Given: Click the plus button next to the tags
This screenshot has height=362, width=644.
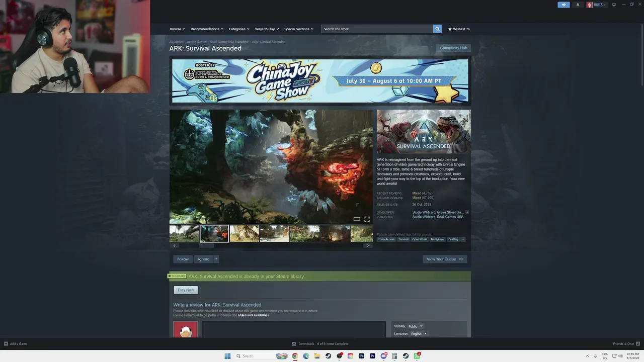Looking at the screenshot, I should [x=463, y=239].
